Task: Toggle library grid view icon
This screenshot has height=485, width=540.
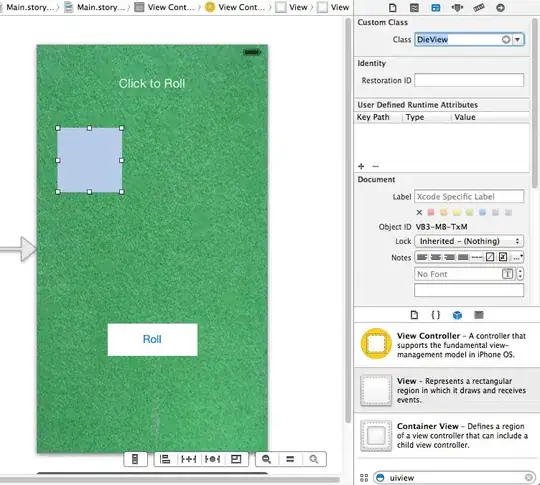Action: pos(364,478)
